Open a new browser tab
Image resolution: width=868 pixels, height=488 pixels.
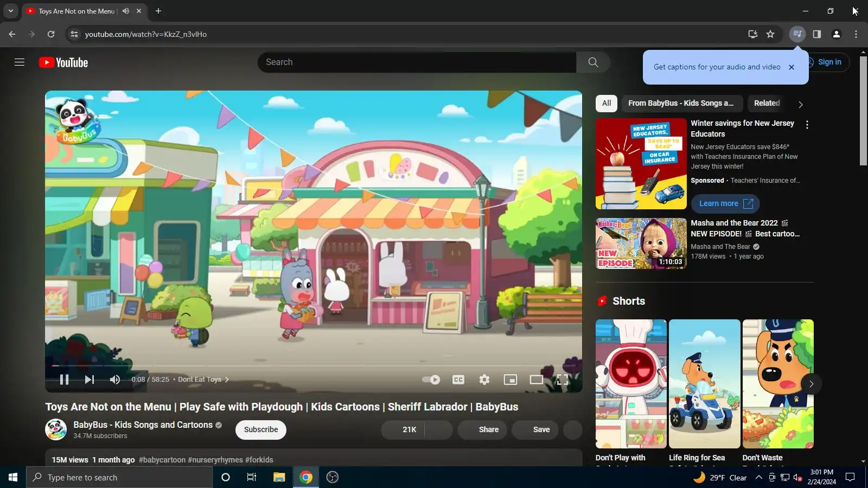(158, 11)
